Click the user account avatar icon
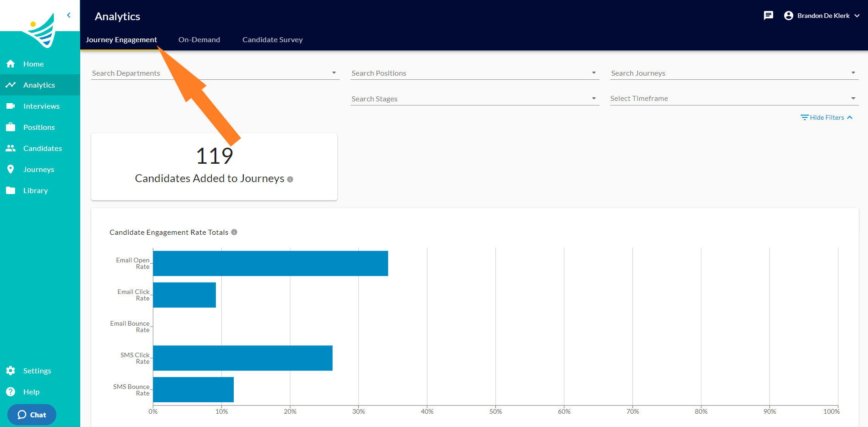Image resolution: width=868 pixels, height=427 pixels. pyautogui.click(x=789, y=16)
